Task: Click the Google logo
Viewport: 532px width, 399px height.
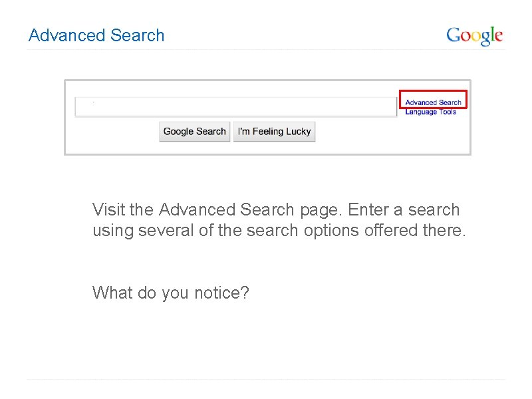Action: [474, 35]
